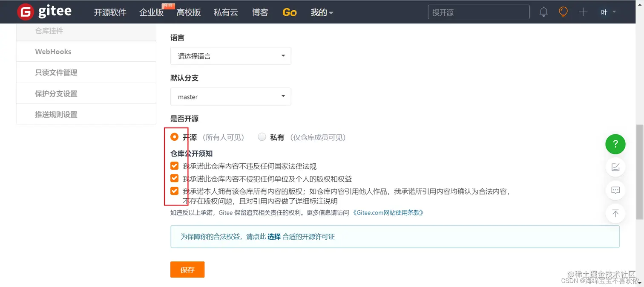Click the orange 保存 button
This screenshot has height=287, width=644.
coord(187,270)
